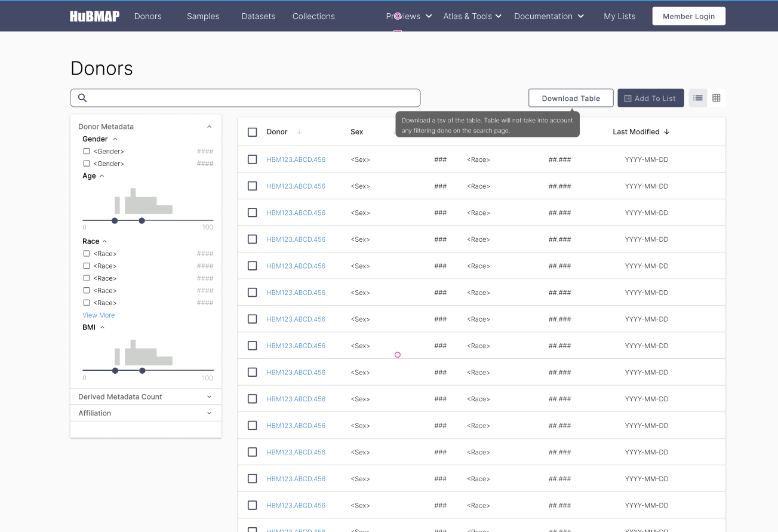The image size is (778, 532).
Task: Open the Documentation dropdown menu
Action: 548,16
